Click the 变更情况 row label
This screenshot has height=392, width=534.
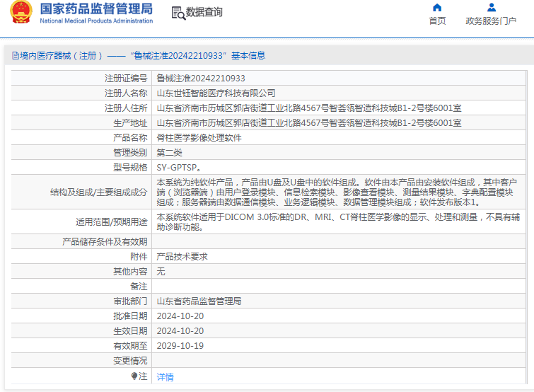pos(130,361)
